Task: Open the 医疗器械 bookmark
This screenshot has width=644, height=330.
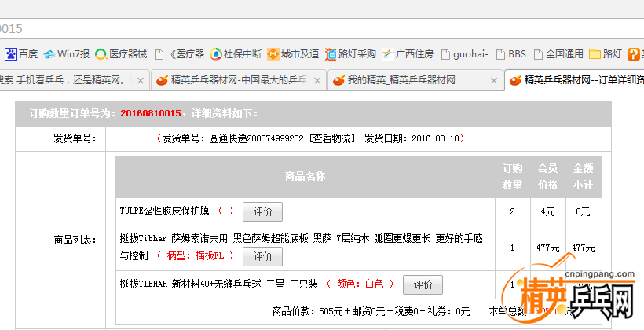Action: pos(121,54)
